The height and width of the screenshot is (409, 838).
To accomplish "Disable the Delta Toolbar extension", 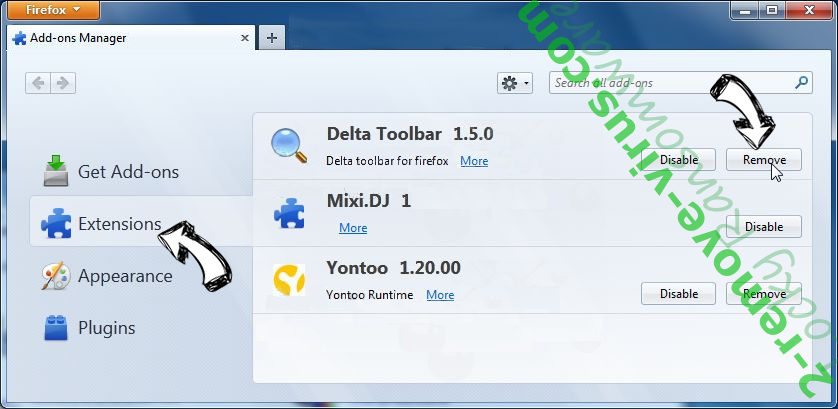I will pyautogui.click(x=678, y=160).
